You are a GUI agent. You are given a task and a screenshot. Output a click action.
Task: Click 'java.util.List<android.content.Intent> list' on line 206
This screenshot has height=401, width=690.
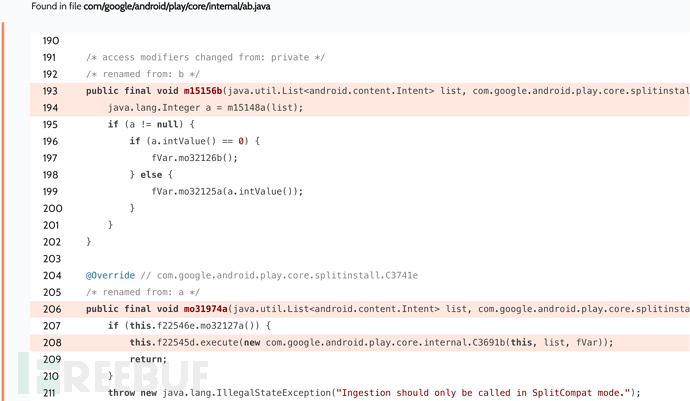click(x=350, y=309)
